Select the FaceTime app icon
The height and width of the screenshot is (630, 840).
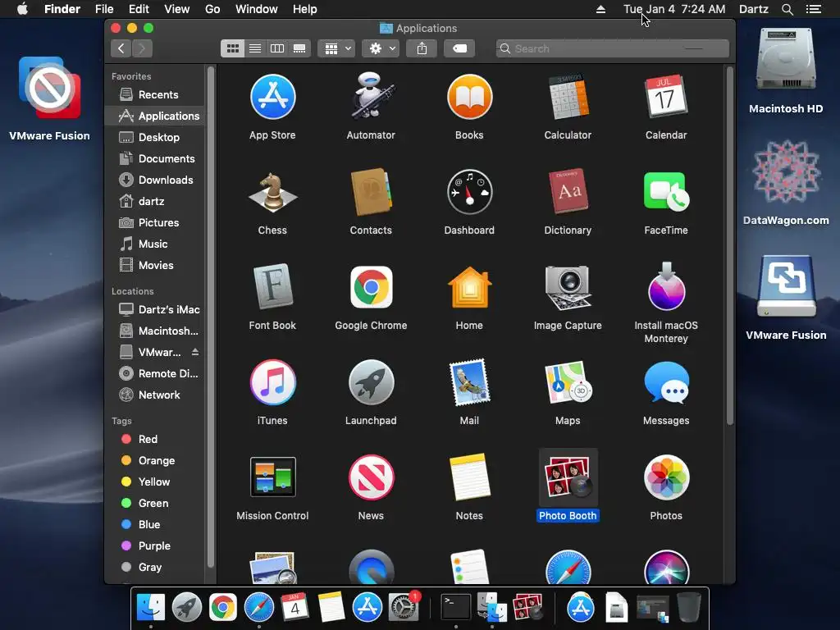[666, 192]
